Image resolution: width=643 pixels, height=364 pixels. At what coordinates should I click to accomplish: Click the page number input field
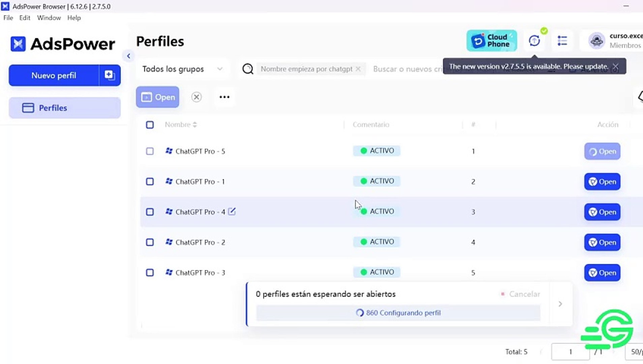[x=570, y=352]
